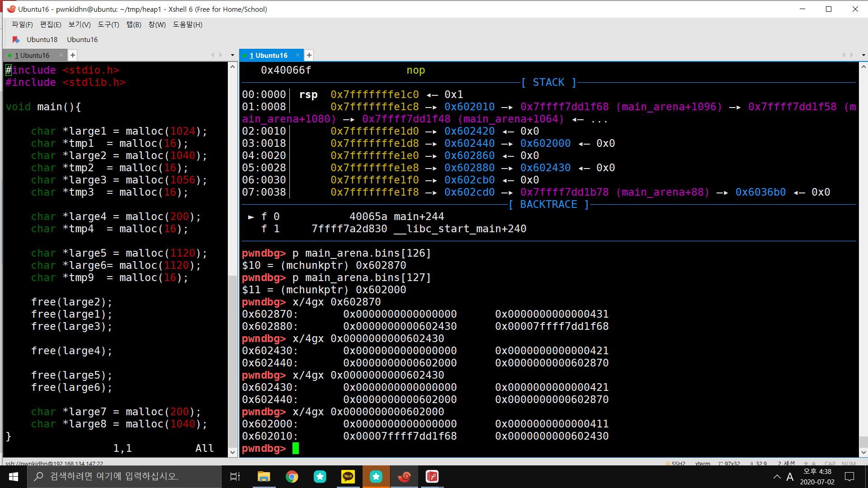Click left pane tab scroll-left arrow
The width and height of the screenshot is (868, 488).
pyautogui.click(x=212, y=55)
